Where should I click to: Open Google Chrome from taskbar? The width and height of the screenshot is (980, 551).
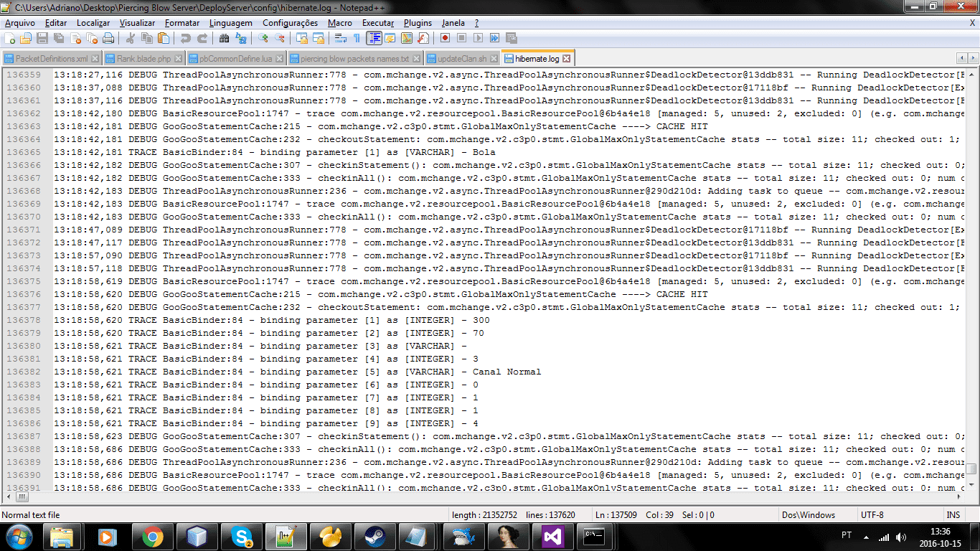coord(151,537)
